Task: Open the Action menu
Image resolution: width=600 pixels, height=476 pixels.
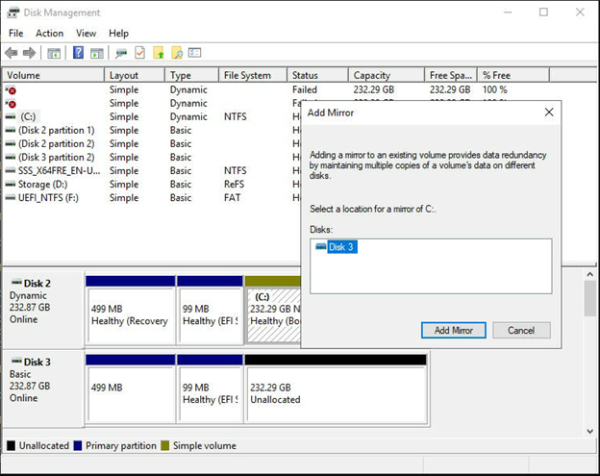Action: point(49,33)
